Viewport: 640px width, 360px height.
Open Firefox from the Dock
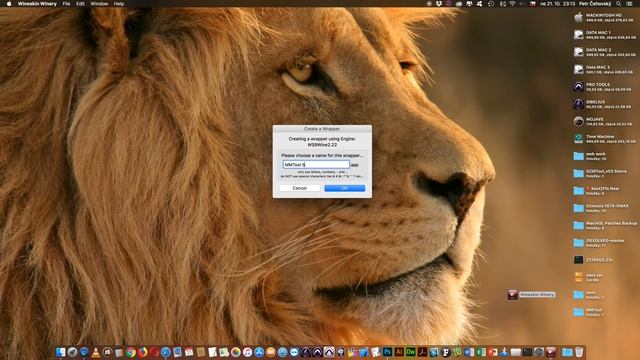pyautogui.click(x=142, y=352)
